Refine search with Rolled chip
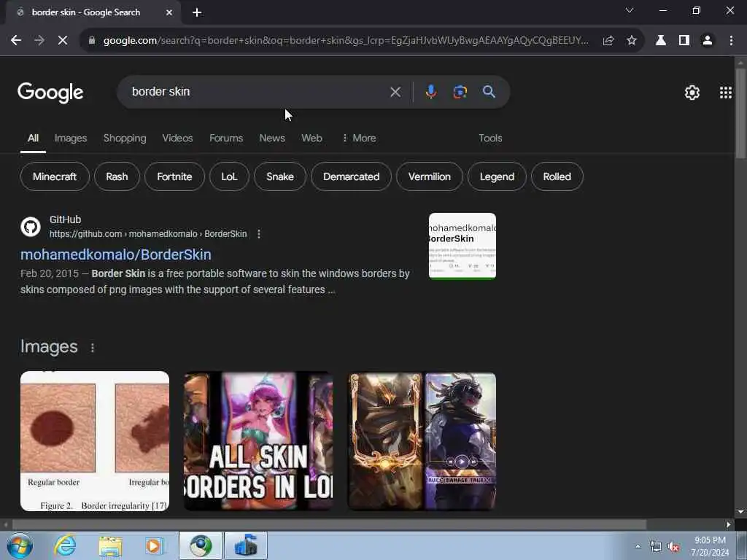The image size is (747, 560). (x=557, y=176)
